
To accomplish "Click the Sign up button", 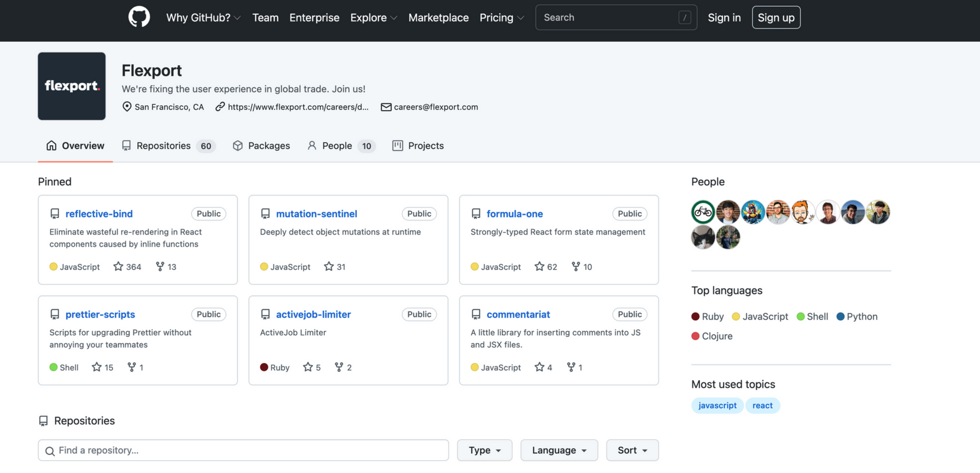I will pyautogui.click(x=776, y=18).
